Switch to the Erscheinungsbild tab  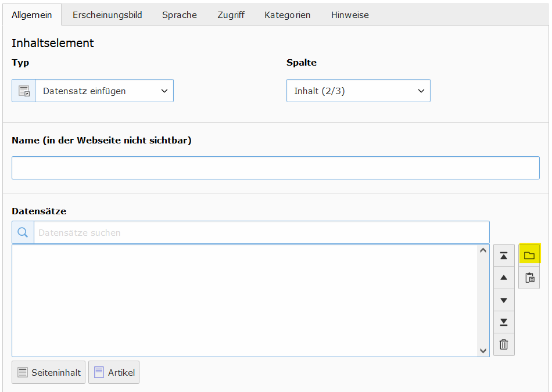107,15
